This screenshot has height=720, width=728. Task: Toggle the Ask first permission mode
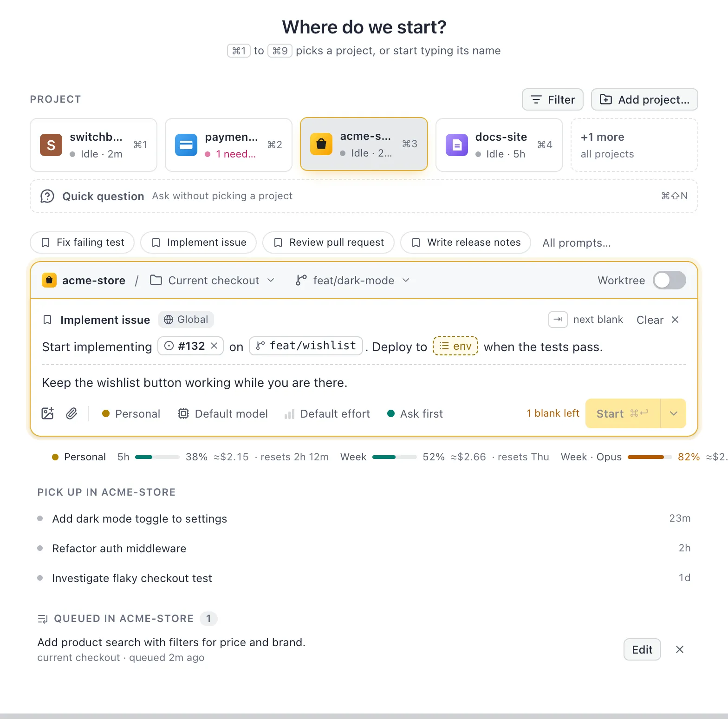coord(415,413)
